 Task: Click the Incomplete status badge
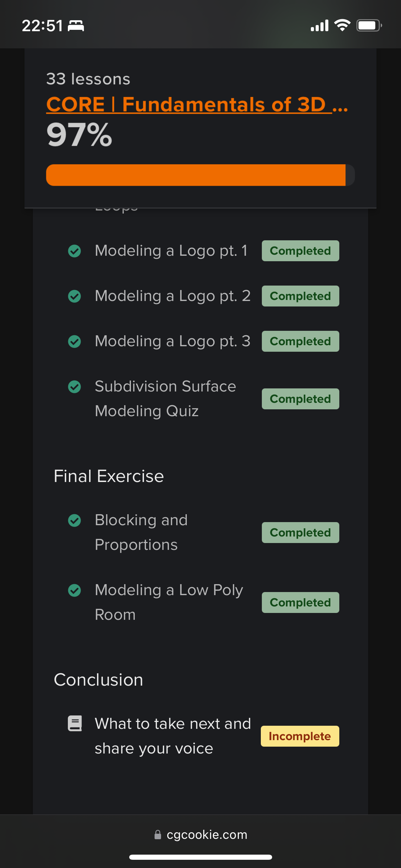300,736
